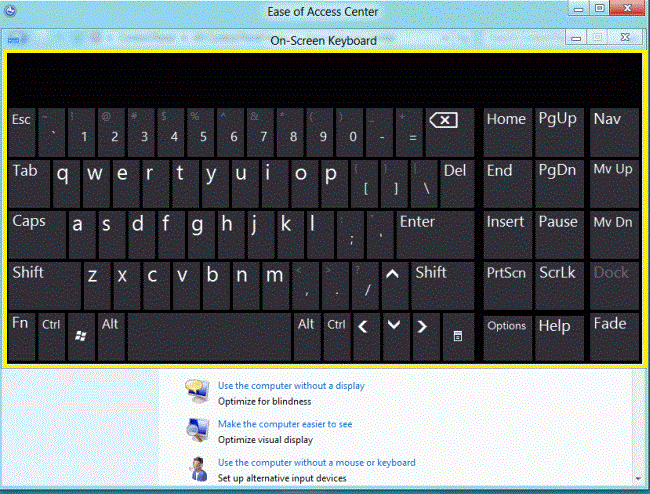Click the left bracket key
650x494 pixels.
click(364, 184)
